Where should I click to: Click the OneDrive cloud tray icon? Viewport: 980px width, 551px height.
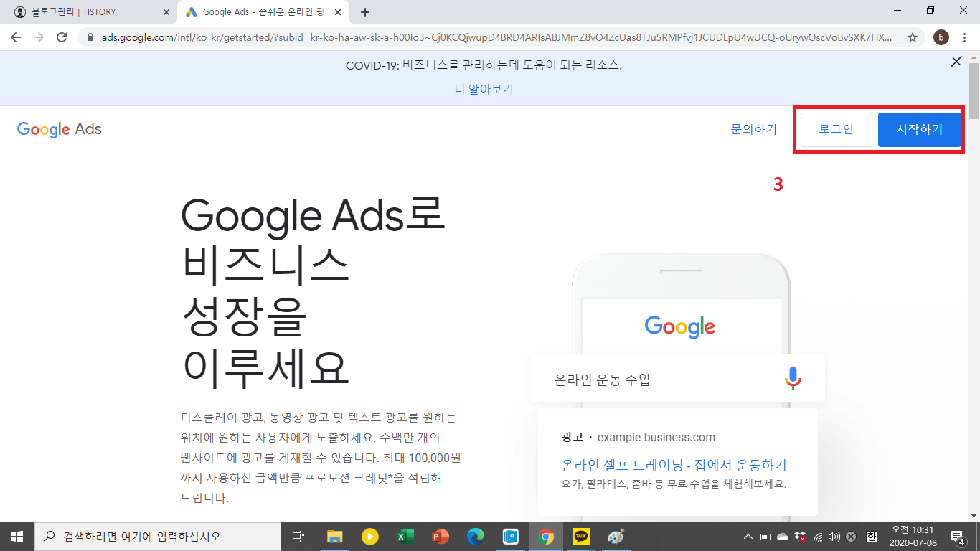783,537
